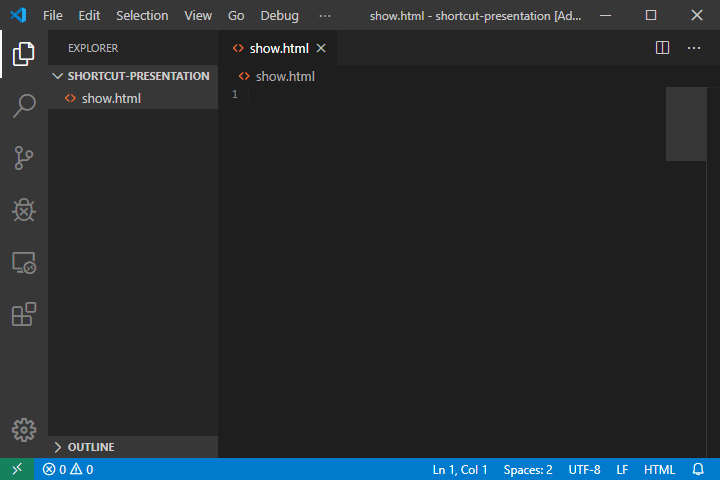Click the Manage gear icon
The width and height of the screenshot is (720, 480).
pos(24,429)
